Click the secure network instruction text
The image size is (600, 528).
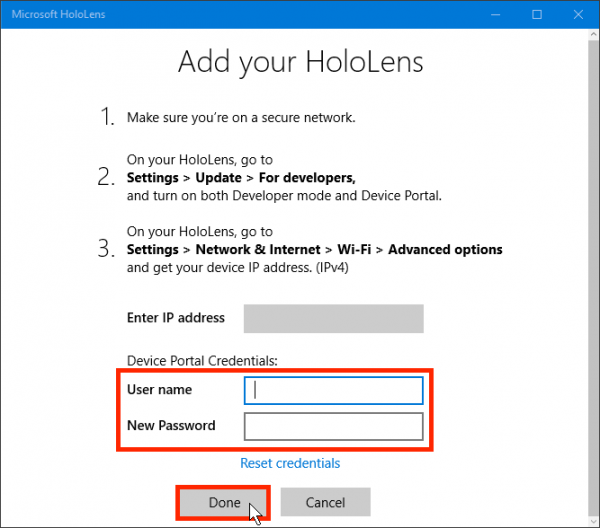pyautogui.click(x=241, y=118)
